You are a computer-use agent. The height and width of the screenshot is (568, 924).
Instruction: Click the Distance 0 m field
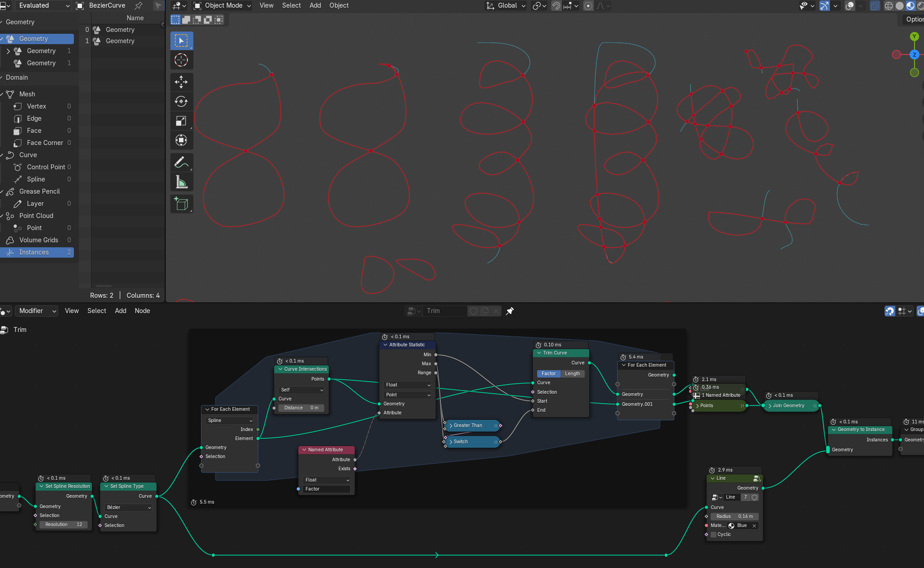click(x=301, y=408)
